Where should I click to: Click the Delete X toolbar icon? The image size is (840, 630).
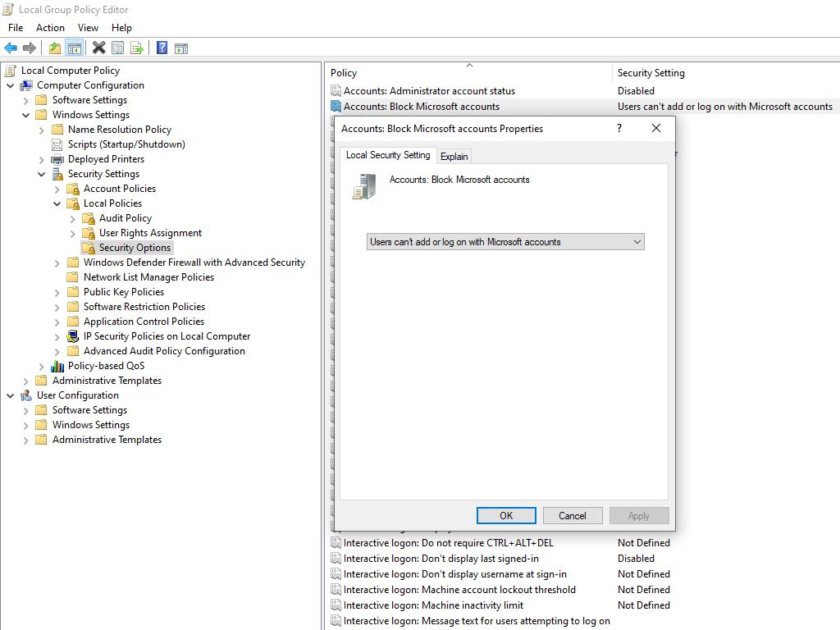click(x=98, y=48)
